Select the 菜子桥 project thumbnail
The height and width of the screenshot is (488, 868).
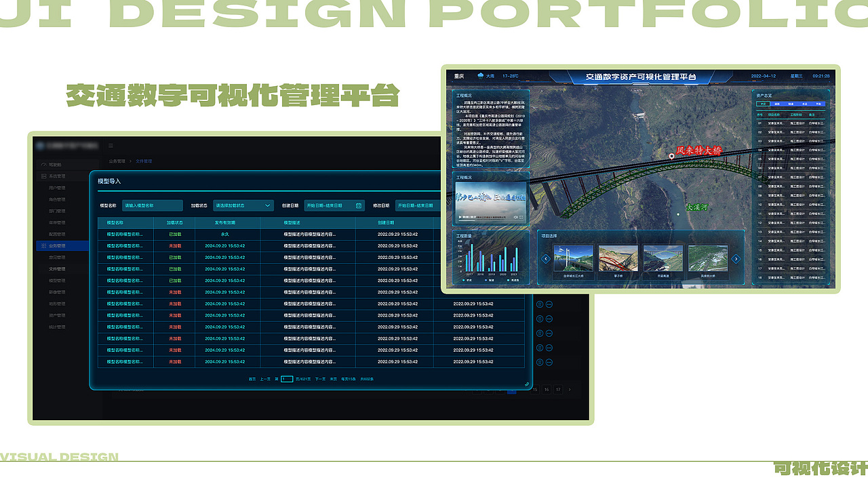click(618, 258)
